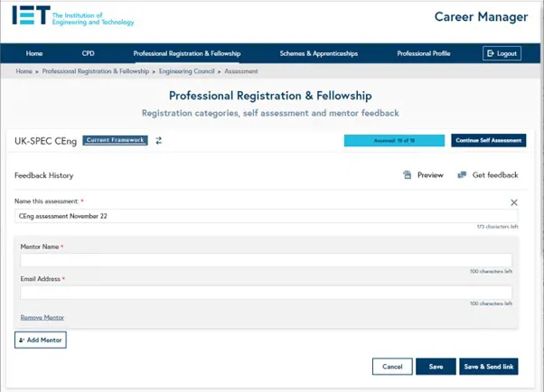Focus the Email Address input field
The width and height of the screenshot is (544, 392).
(266, 293)
